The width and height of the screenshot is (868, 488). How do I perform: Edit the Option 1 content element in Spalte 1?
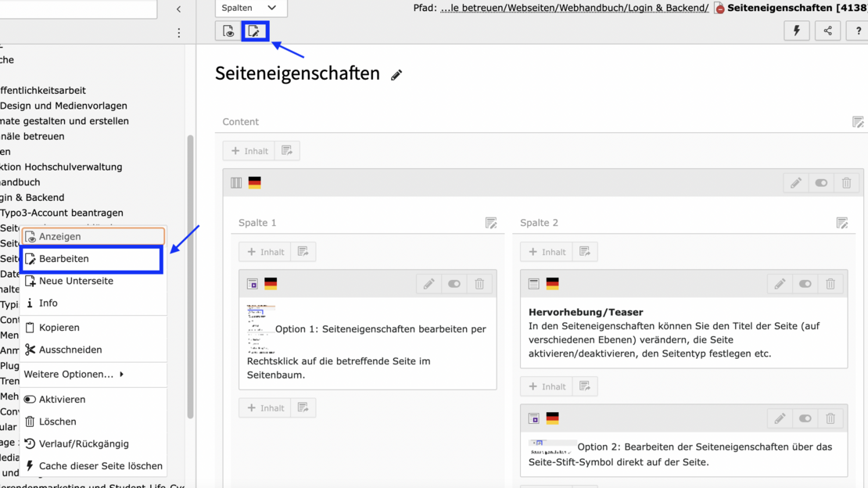click(429, 284)
